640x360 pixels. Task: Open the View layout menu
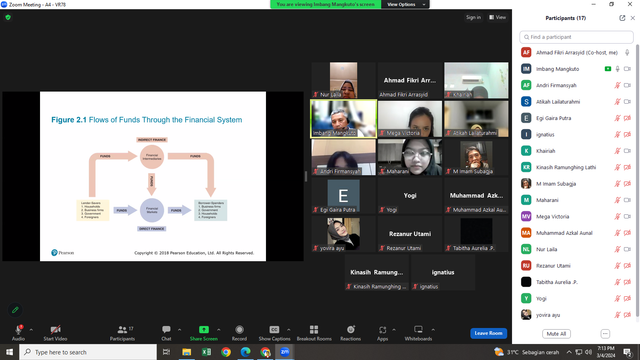[x=498, y=17]
